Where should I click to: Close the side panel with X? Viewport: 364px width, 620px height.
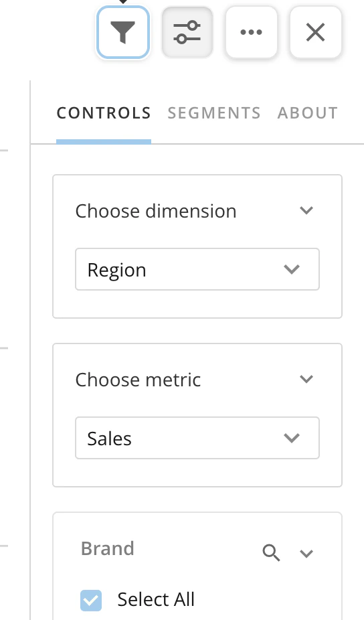(x=315, y=32)
